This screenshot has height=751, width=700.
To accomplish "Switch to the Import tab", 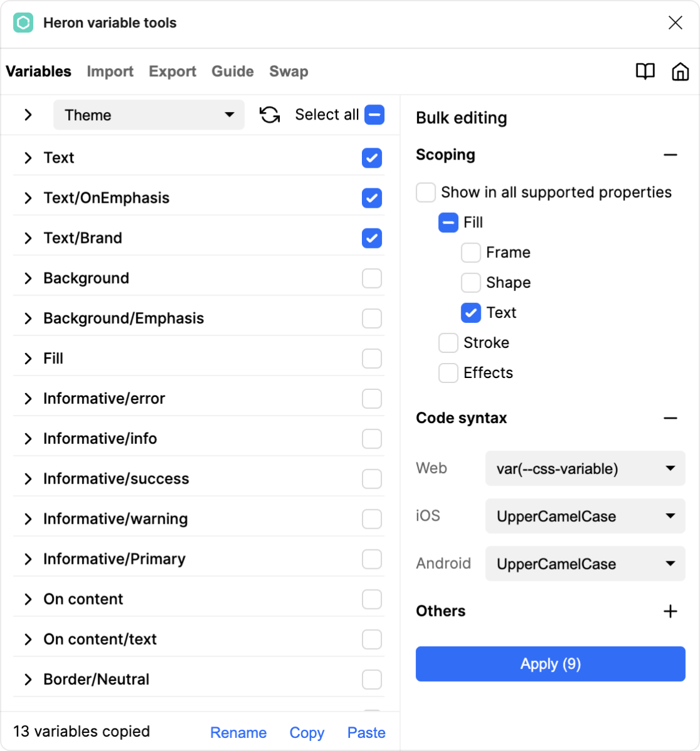I will click(110, 71).
